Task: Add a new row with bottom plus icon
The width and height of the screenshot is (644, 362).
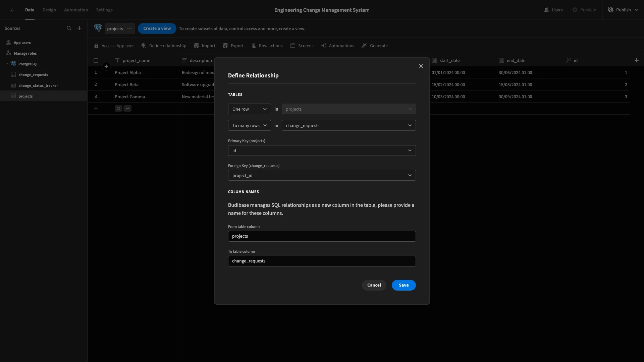Action: tap(96, 108)
